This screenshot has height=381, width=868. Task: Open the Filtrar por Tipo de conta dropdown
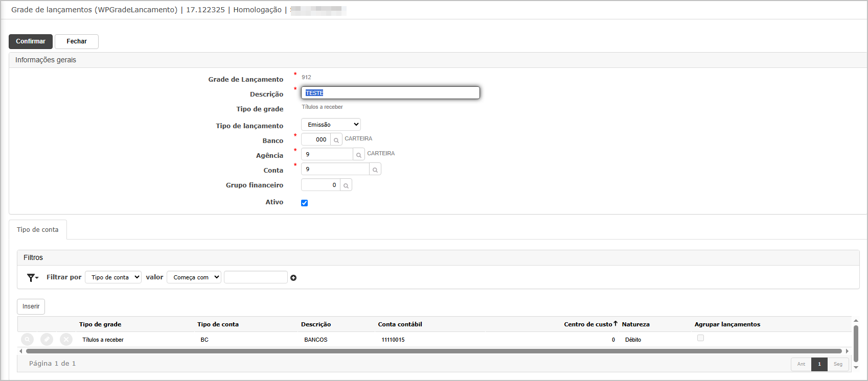[113, 277]
